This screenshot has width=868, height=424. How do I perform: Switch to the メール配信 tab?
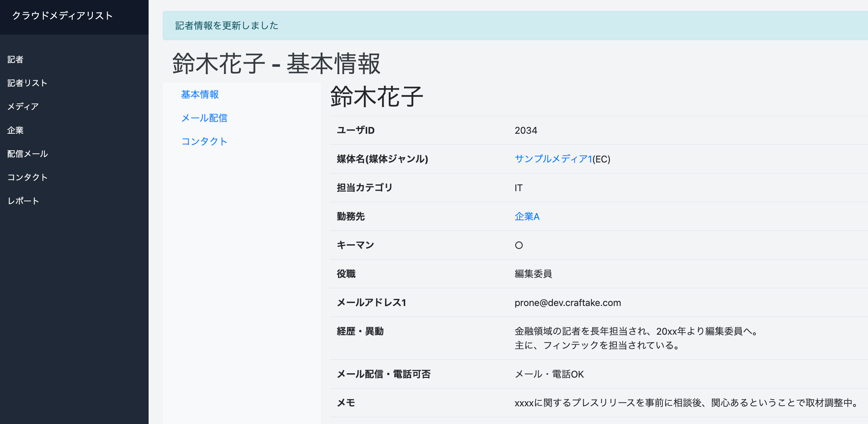pyautogui.click(x=204, y=118)
